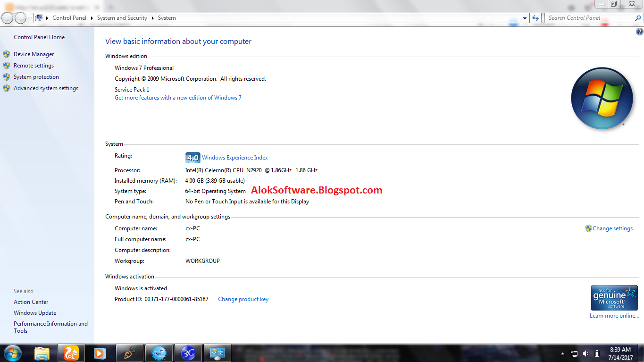The image size is (644, 362).
Task: Go to Control Panel breadcrumb
Action: (69, 18)
